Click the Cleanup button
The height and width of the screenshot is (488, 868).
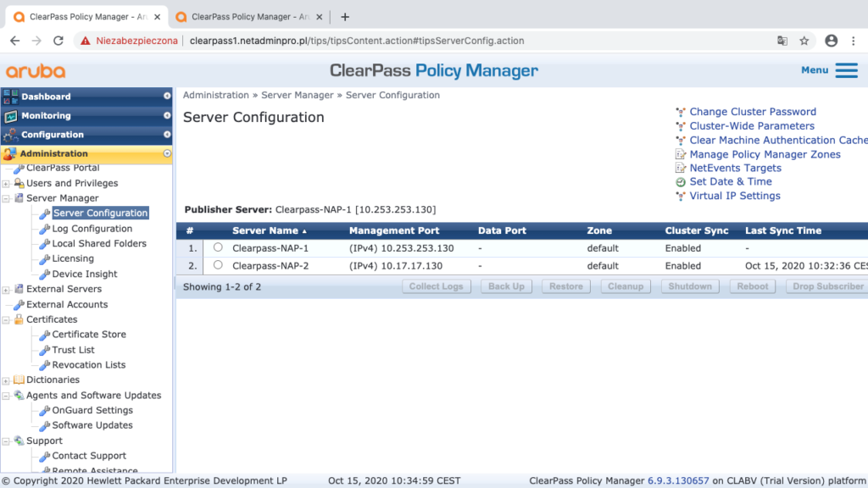coord(626,286)
